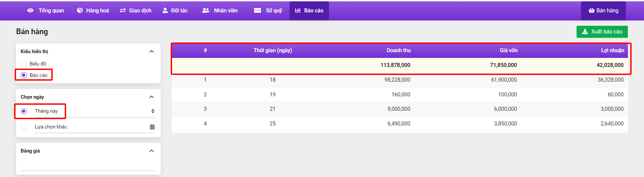This screenshot has width=644, height=177.
Task: Click day 18 cell in row 1
Action: (273, 80)
